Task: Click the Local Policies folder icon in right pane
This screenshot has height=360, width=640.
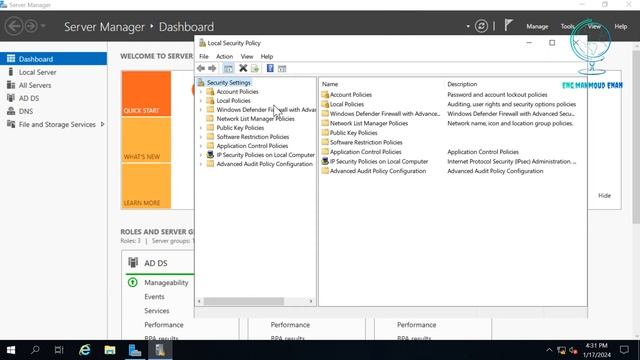Action: pyautogui.click(x=325, y=104)
